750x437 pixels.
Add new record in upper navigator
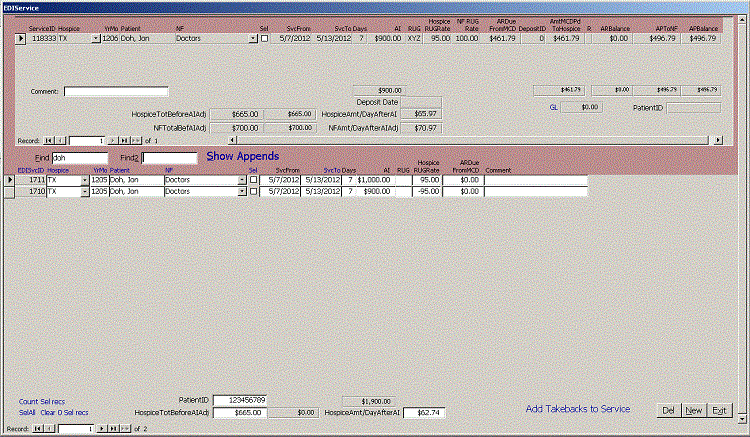(x=135, y=140)
